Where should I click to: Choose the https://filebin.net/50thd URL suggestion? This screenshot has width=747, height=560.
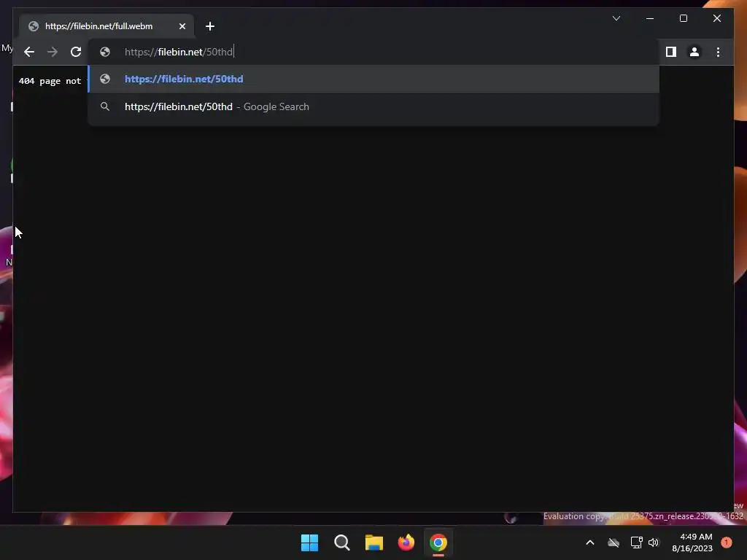coord(374,79)
